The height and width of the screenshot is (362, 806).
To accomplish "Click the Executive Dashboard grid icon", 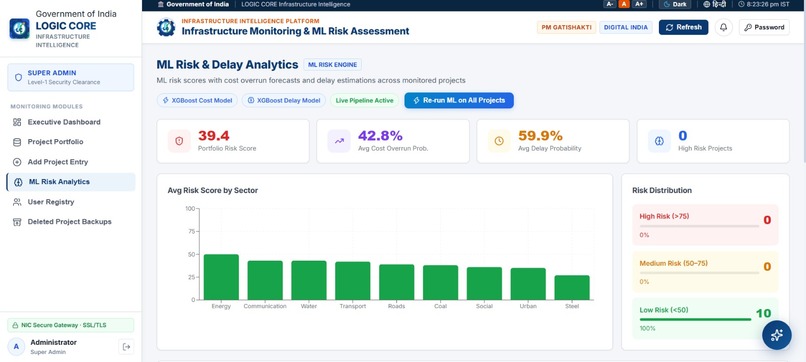I will [x=17, y=122].
